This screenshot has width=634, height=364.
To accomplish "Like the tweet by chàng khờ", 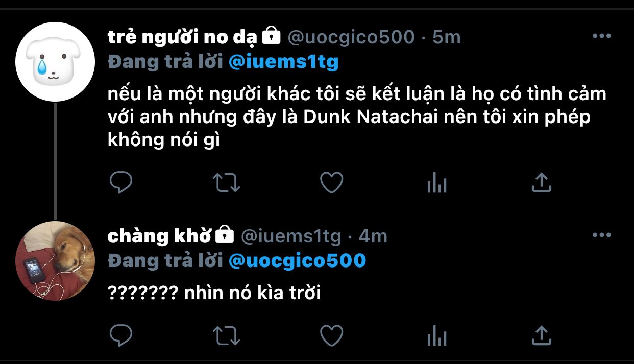I will (x=331, y=335).
